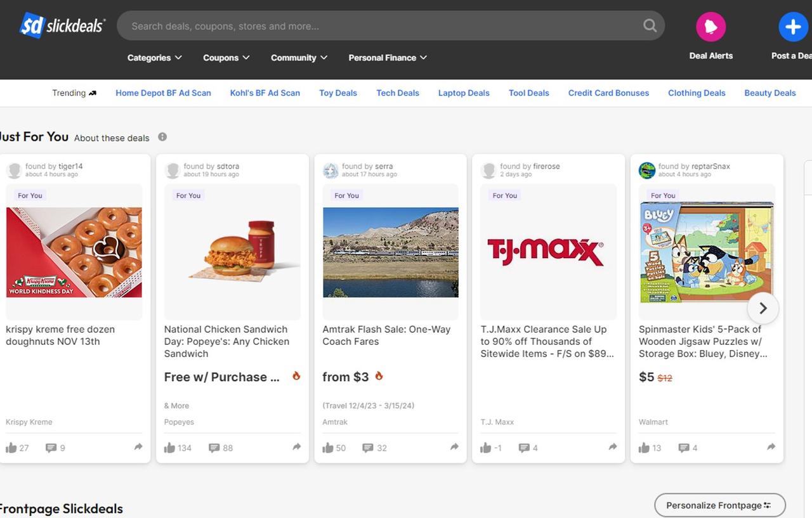The width and height of the screenshot is (812, 518).
Task: Click the Personalize Frontpage button
Action: (x=719, y=505)
